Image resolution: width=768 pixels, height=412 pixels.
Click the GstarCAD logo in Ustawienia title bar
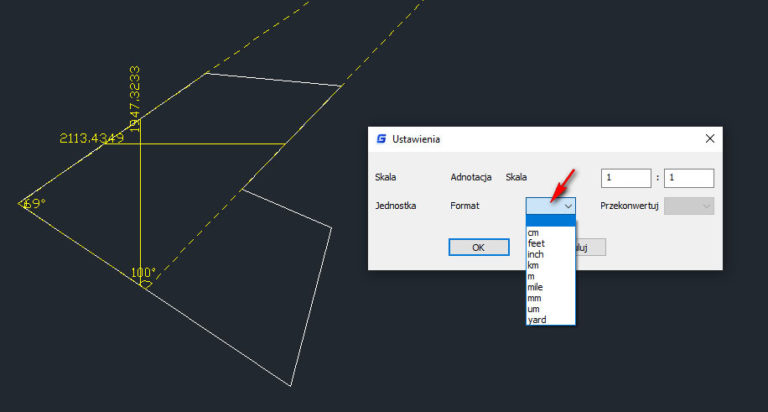click(381, 139)
